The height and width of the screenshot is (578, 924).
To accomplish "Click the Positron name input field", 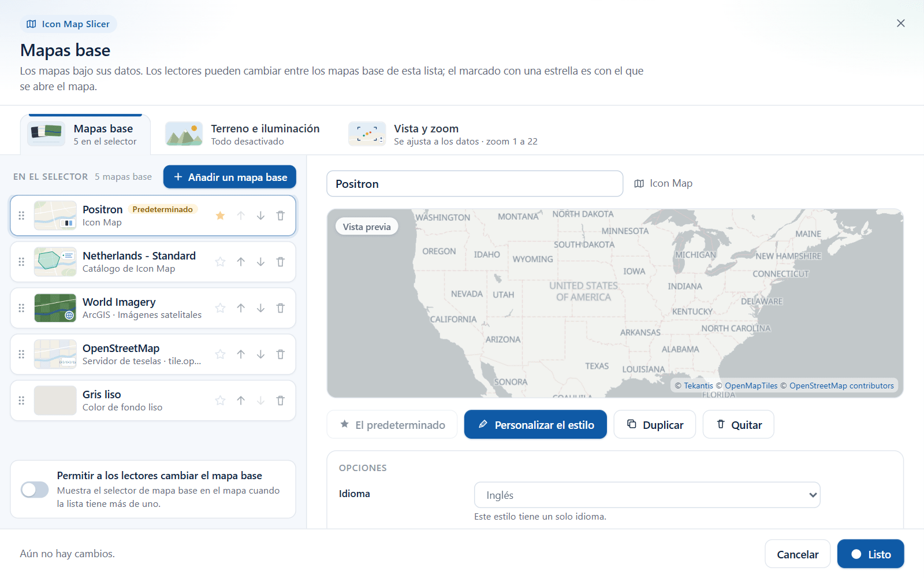I will (475, 184).
